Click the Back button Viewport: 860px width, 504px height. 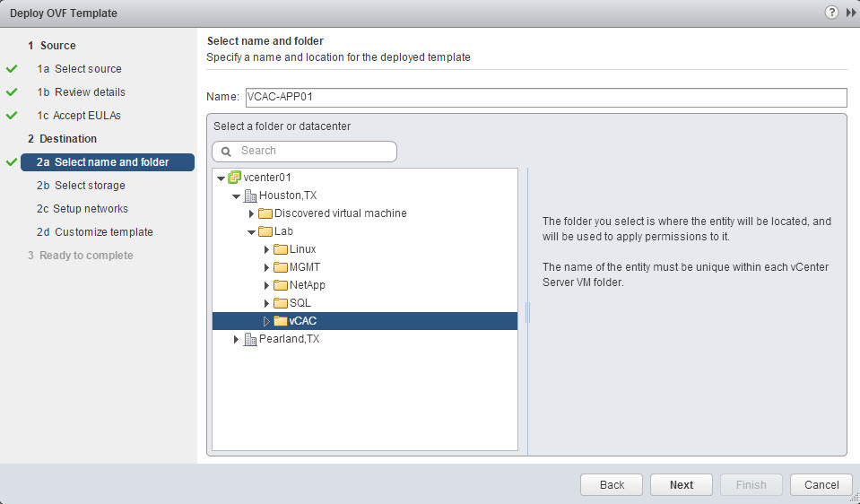pos(612,485)
